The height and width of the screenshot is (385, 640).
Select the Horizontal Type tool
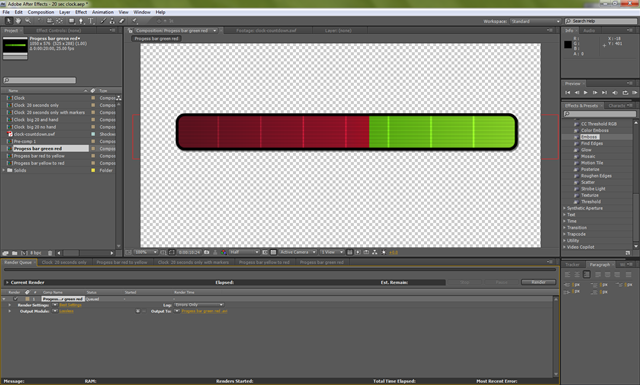coord(91,21)
